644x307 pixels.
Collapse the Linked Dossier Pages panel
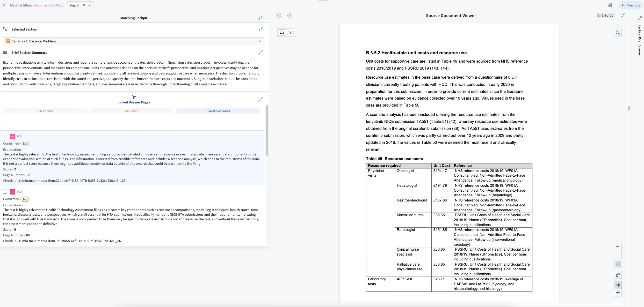click(261, 100)
